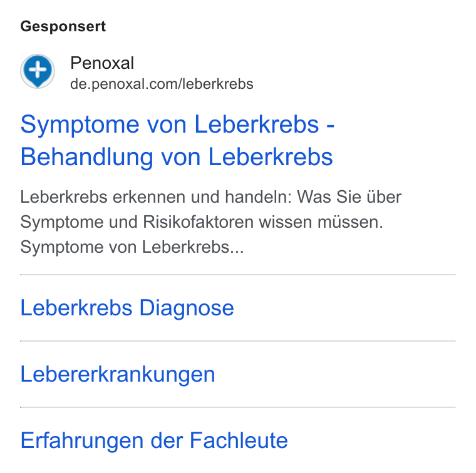Click the word 'Symptome' starting the blue headline

pos(80,125)
